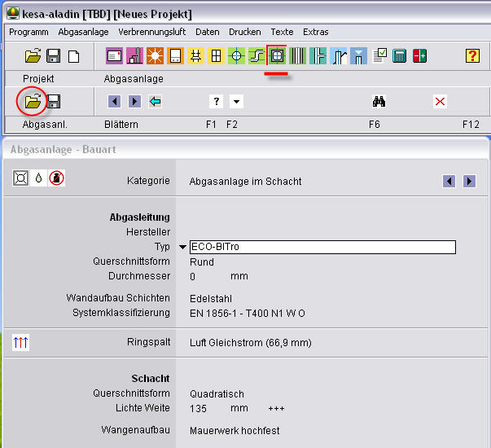491x448 pixels.
Task: Click the orange sun-shaped toolbar icon
Action: tap(155, 56)
